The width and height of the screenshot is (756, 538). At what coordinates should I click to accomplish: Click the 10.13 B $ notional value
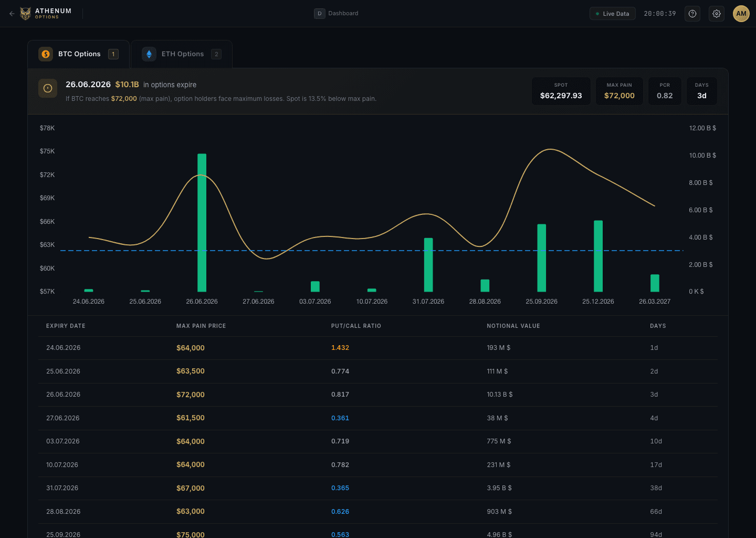[500, 395]
